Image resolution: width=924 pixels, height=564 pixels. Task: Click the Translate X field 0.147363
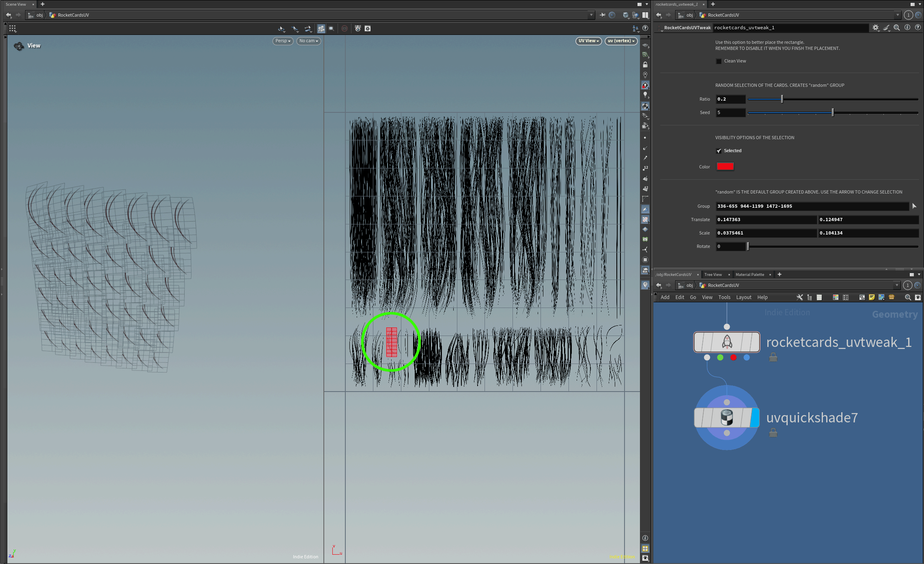(766, 220)
